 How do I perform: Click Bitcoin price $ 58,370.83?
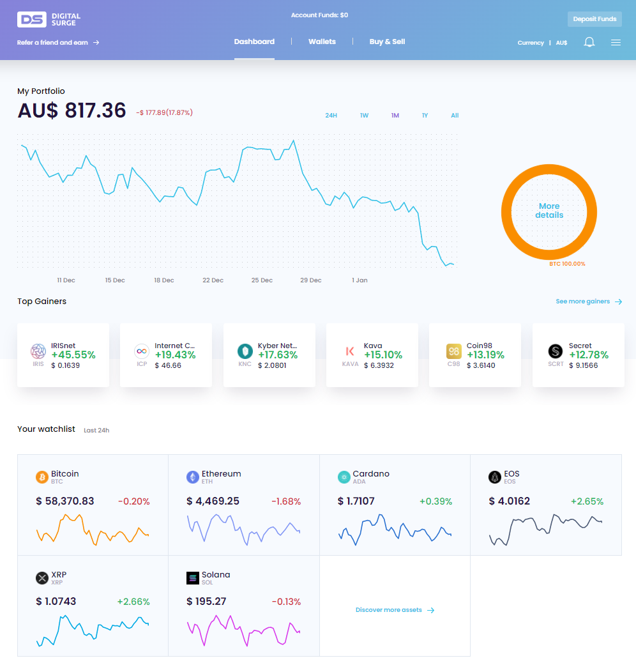[x=64, y=501]
